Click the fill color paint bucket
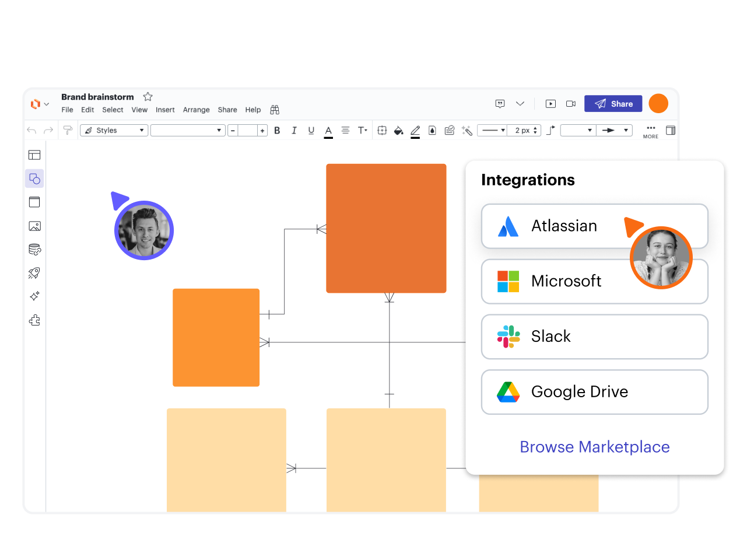747x560 pixels. click(398, 131)
